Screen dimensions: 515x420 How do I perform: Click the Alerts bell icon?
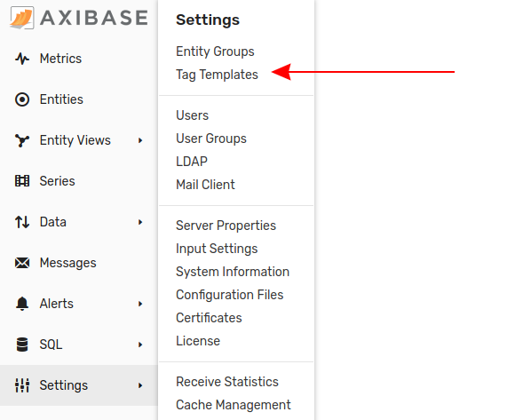[22, 304]
